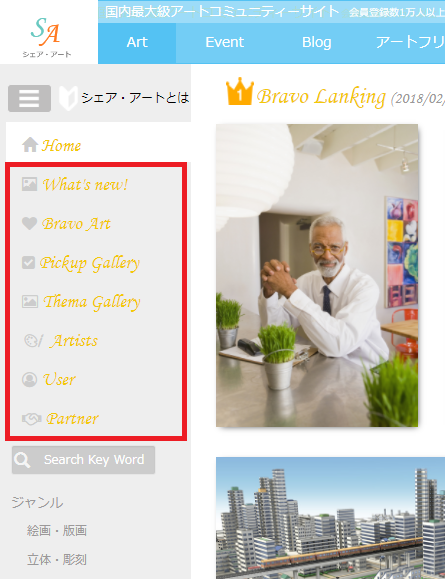Click the Bravo Art heart icon
Screen dimensions: 445x579
click(30, 223)
